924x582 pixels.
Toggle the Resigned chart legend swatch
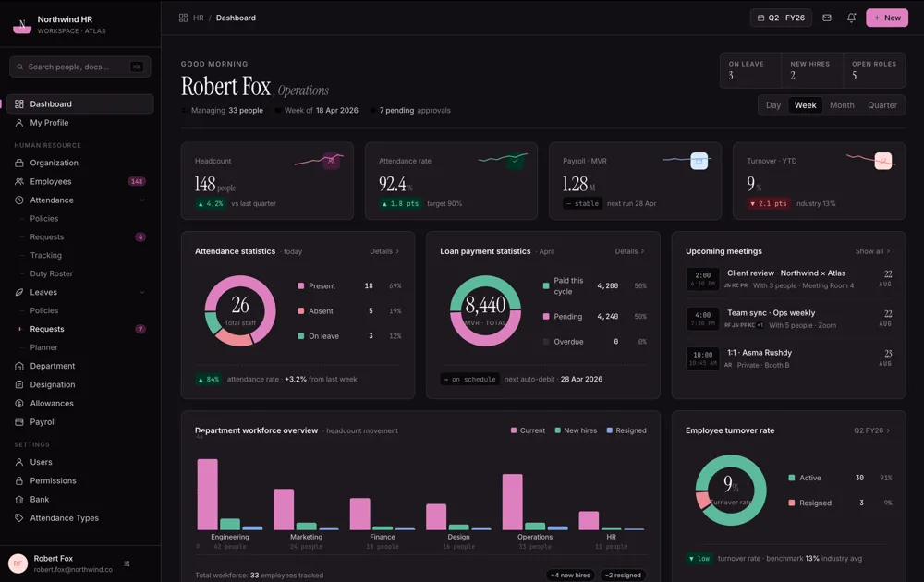609,430
